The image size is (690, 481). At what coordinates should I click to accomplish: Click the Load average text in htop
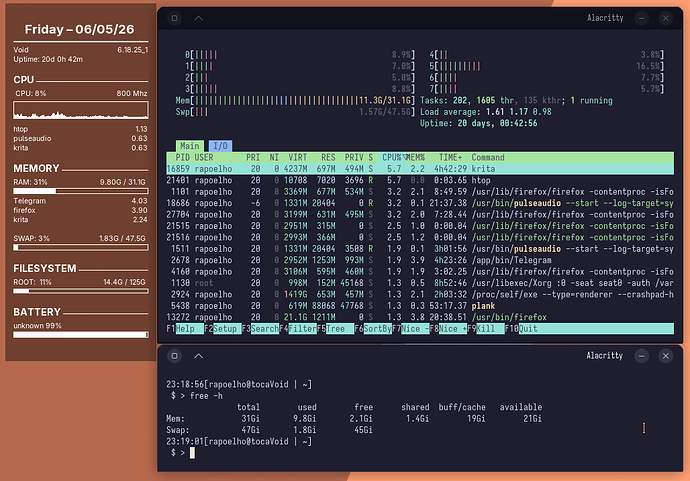point(485,112)
